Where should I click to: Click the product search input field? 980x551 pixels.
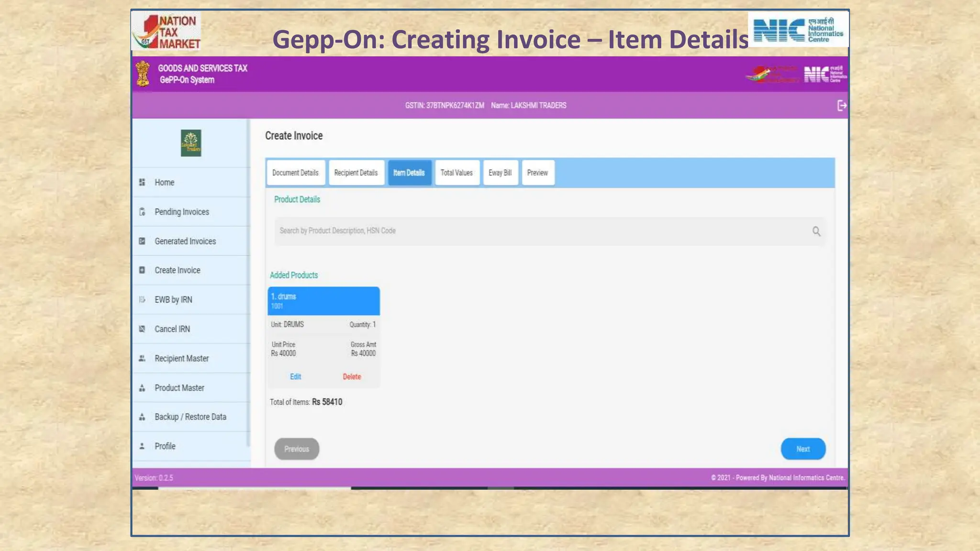click(550, 231)
